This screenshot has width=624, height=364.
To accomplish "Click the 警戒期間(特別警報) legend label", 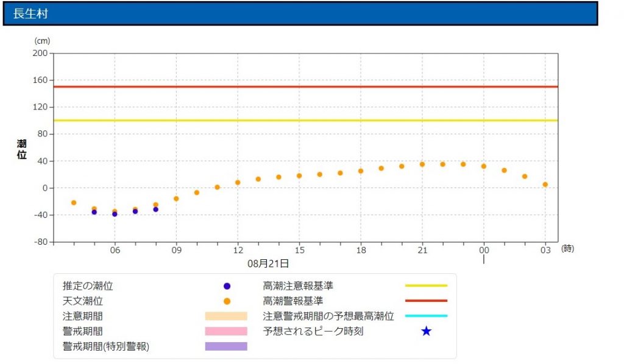I will 106,346.
